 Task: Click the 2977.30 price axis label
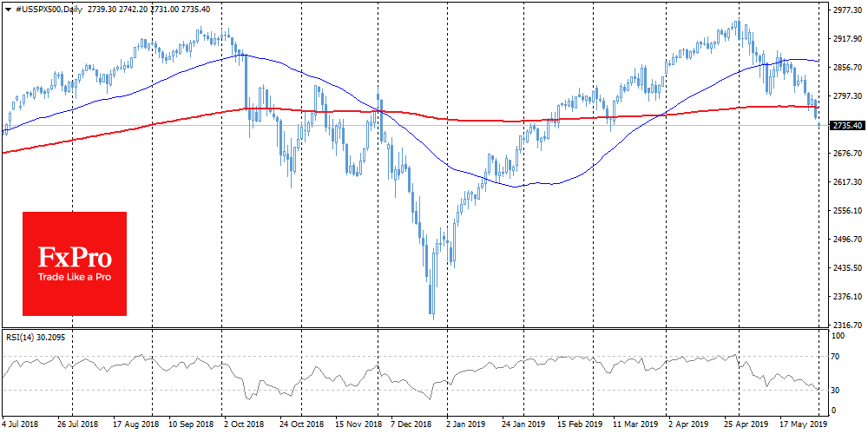coord(846,11)
